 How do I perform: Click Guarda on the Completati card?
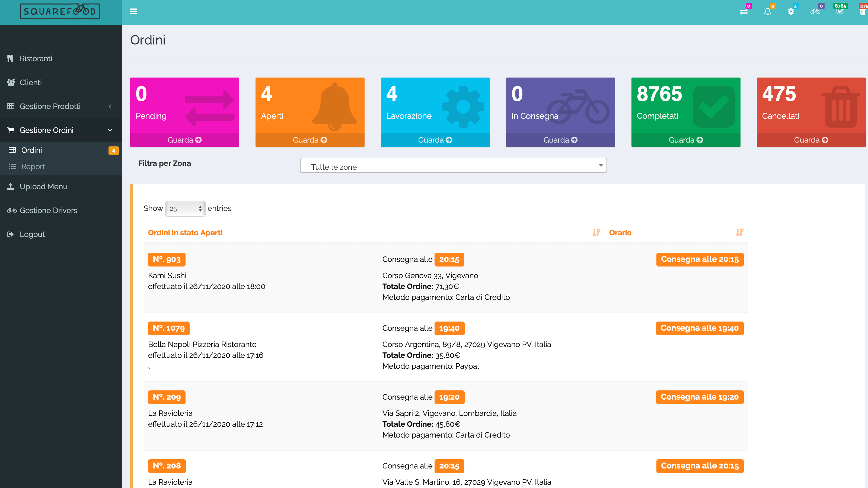[685, 140]
